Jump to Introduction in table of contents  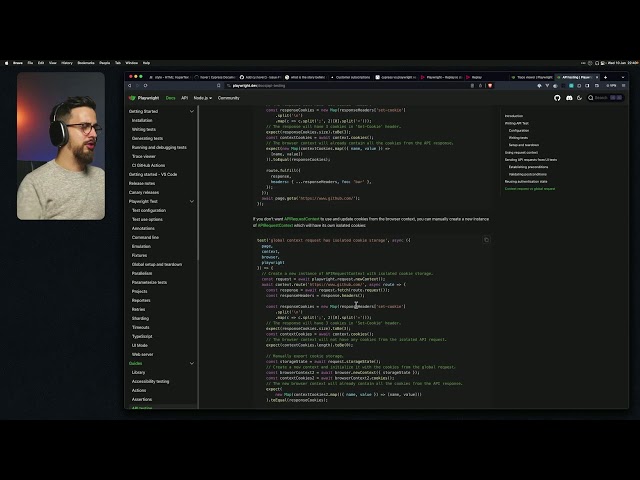pyautogui.click(x=514, y=116)
